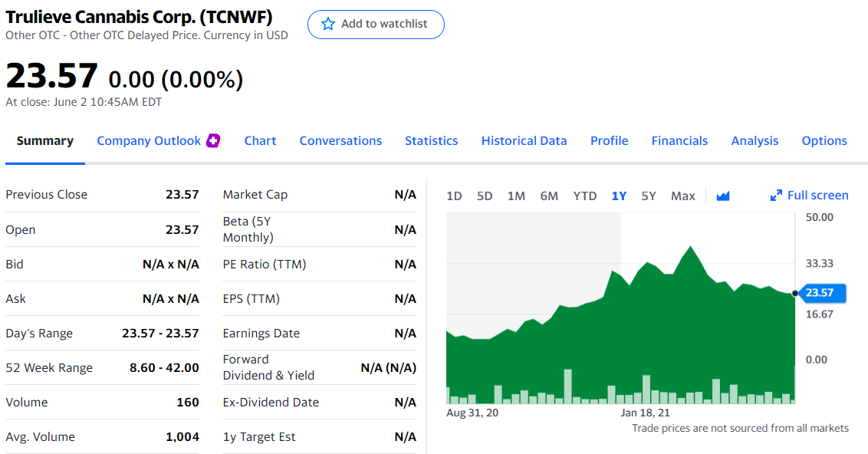Click the At close June 2 timestamp

84,102
